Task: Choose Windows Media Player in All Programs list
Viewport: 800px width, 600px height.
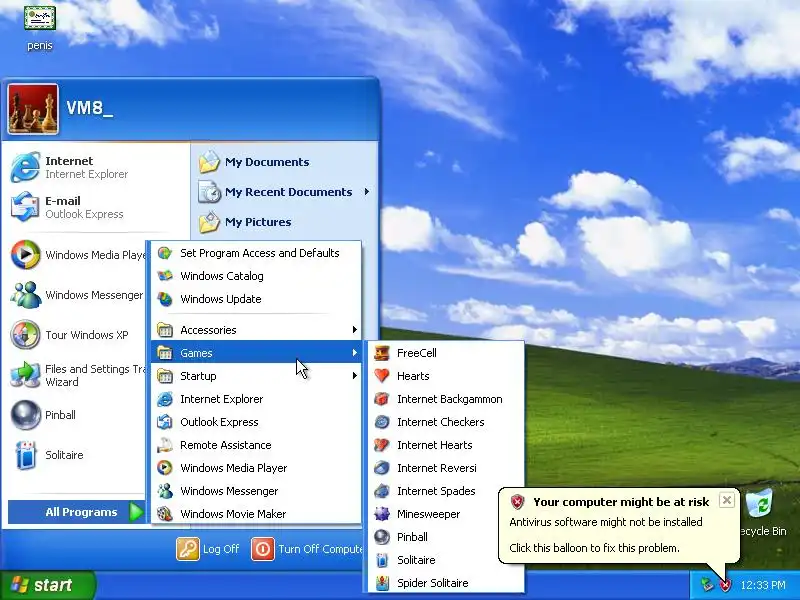Action: coord(256,468)
